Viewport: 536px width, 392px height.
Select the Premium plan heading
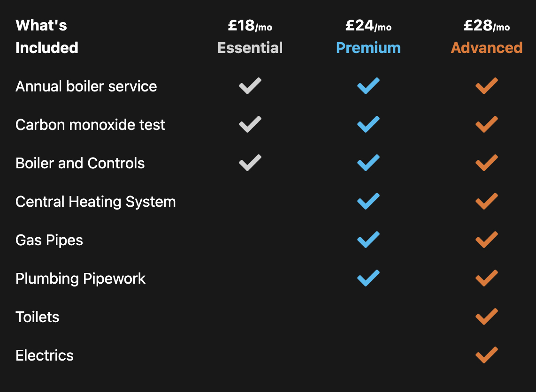point(368,48)
